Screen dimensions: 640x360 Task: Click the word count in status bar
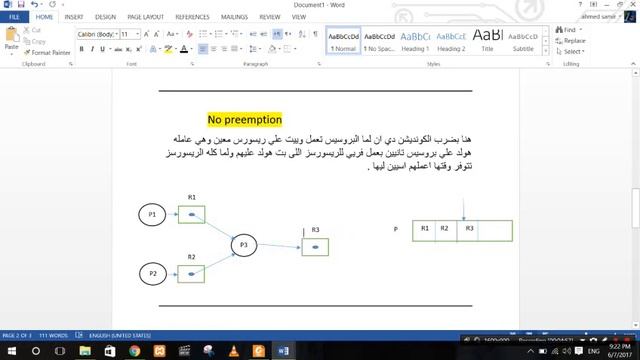tap(53, 336)
